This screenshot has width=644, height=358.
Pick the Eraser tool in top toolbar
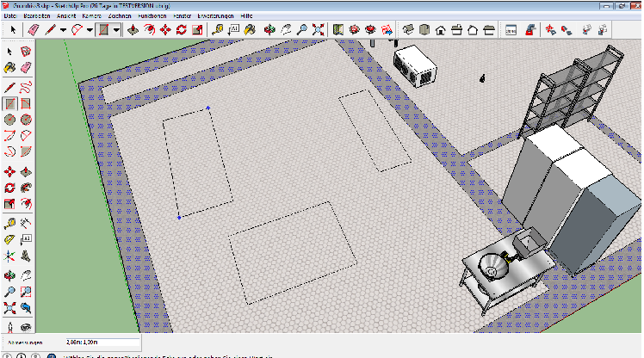[x=34, y=30]
